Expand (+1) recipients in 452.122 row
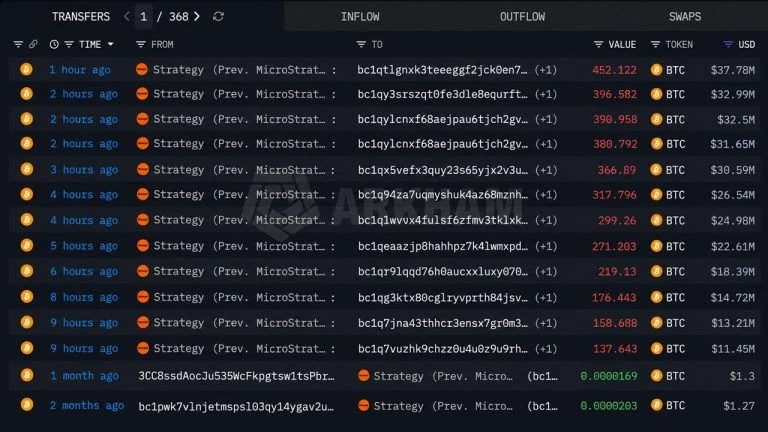Viewport: 768px width, 432px height. (546, 70)
